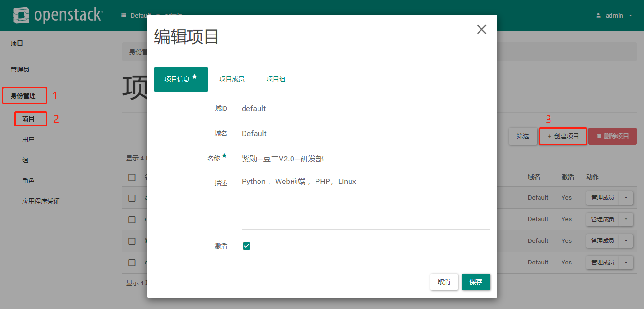Click 管理成员 in the fourth row
This screenshot has height=309, width=644.
[x=603, y=263]
